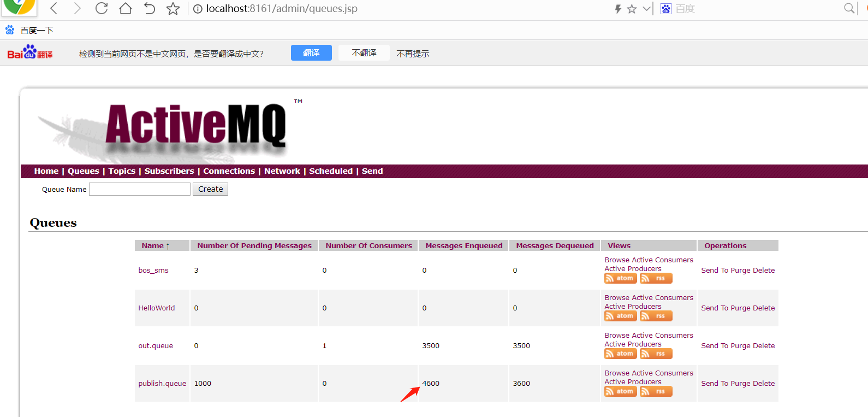Open the Subscribers menu item
868x417 pixels.
(x=169, y=171)
